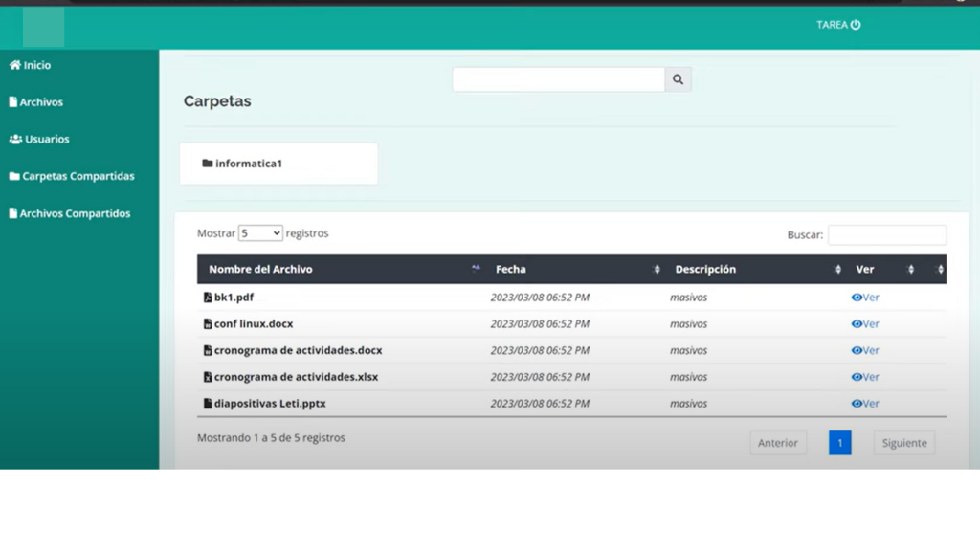Click the power icon next to TAREA

pos(856,25)
